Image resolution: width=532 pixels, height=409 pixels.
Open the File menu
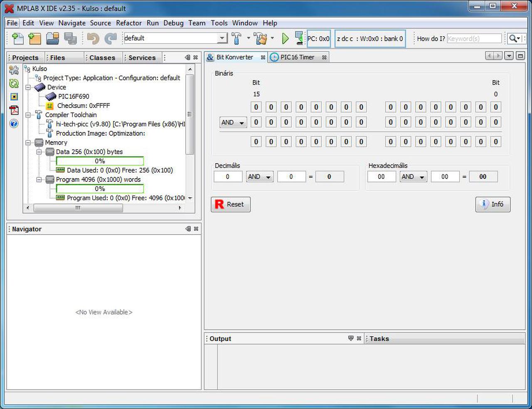click(x=12, y=23)
